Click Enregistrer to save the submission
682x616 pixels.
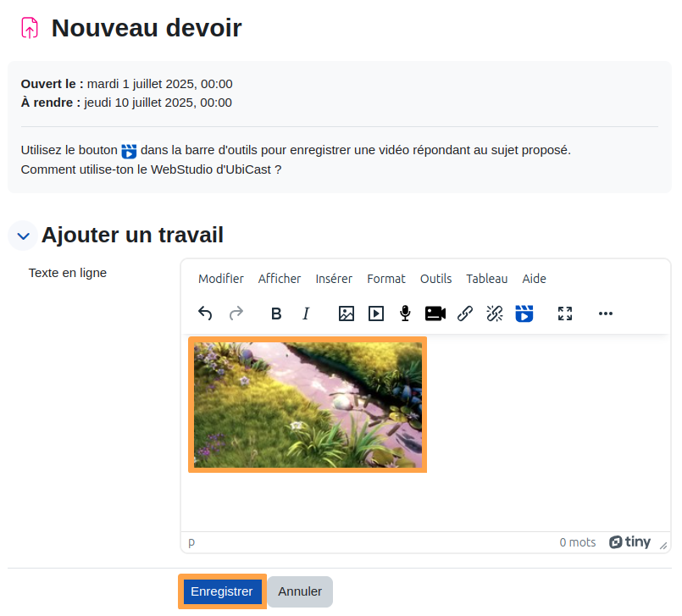[x=222, y=591]
